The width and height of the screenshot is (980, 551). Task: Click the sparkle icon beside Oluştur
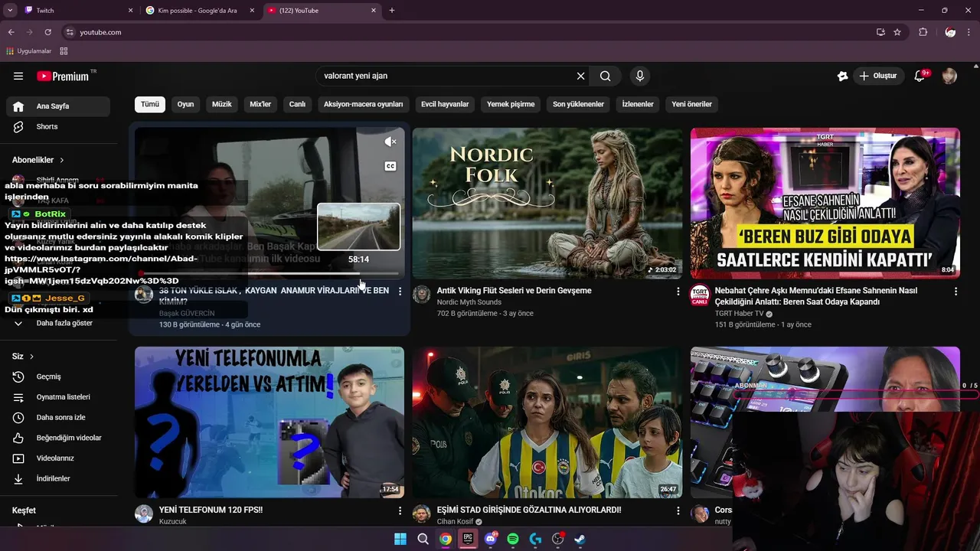pos(842,76)
